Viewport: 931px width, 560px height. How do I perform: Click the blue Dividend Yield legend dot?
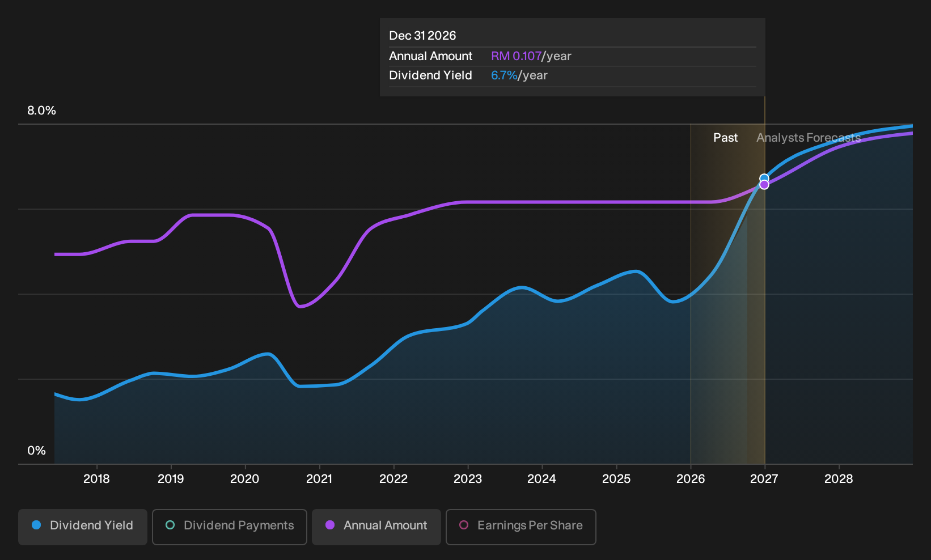coord(36,525)
